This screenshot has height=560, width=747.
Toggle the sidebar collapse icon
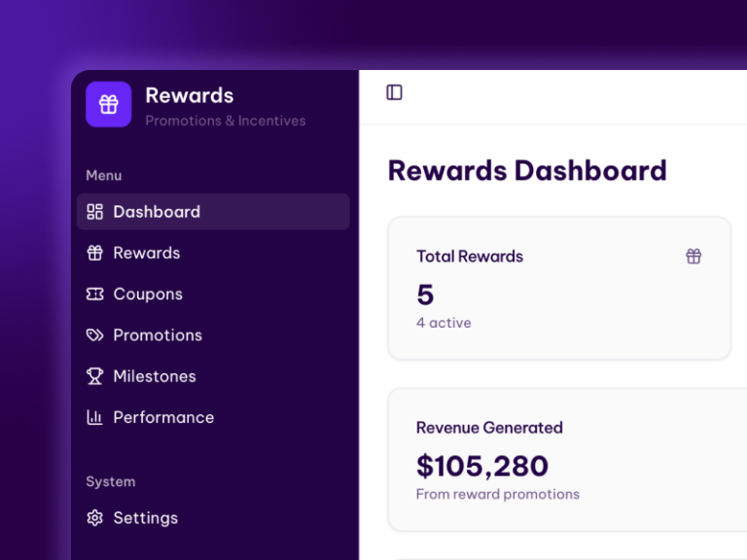click(394, 92)
